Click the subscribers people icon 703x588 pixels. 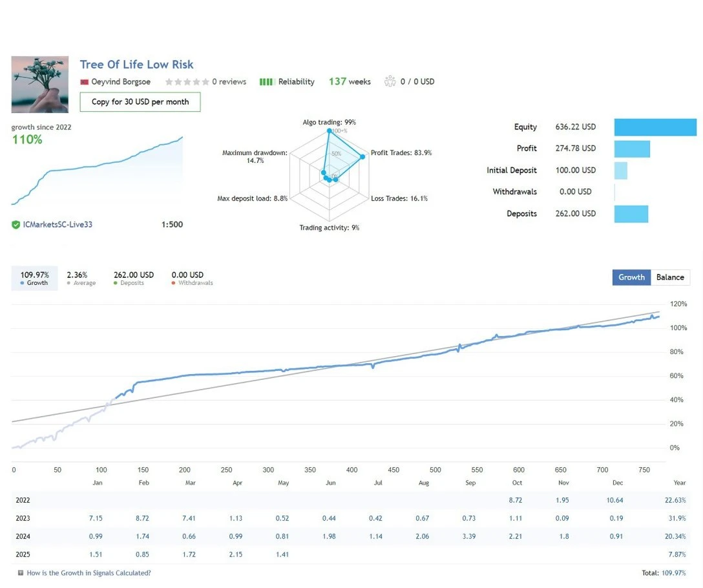[x=390, y=81]
